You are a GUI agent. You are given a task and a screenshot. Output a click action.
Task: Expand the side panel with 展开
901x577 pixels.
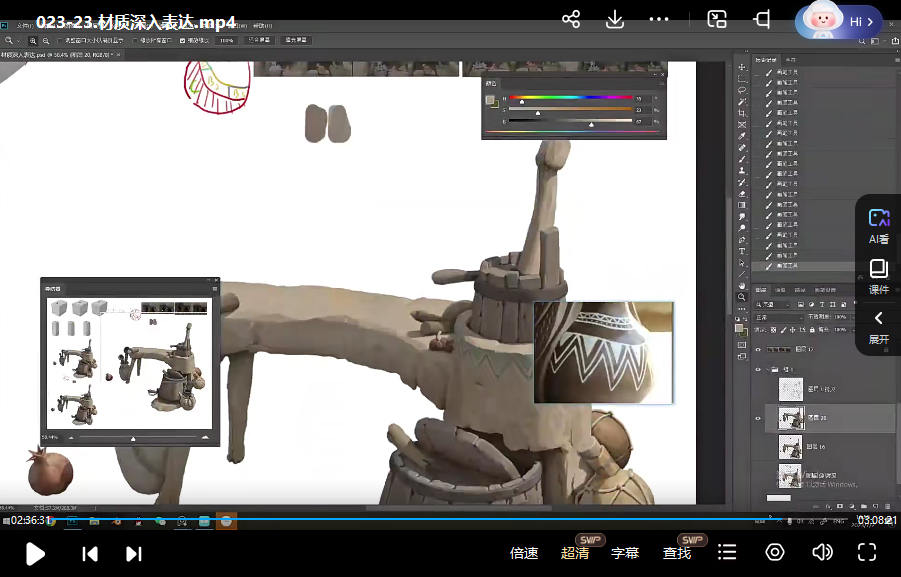pyautogui.click(x=878, y=327)
